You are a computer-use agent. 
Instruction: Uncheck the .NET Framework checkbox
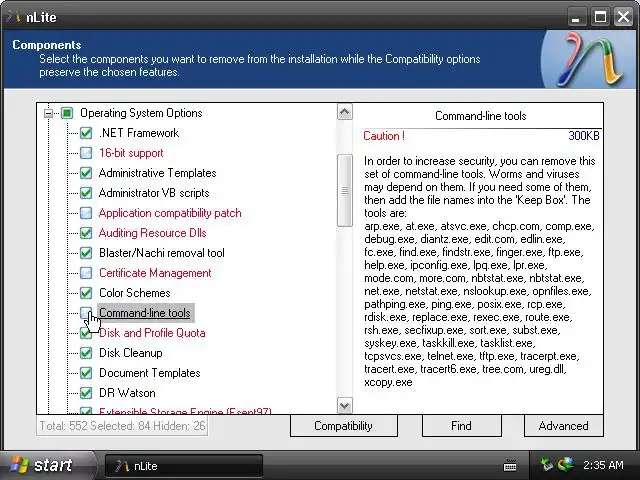86,133
